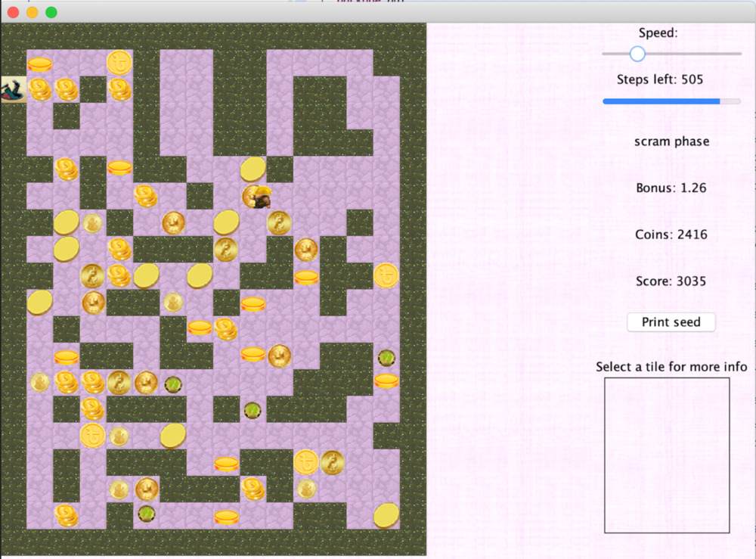The width and height of the screenshot is (756, 559).
Task: Select the bitcoin-style coin below the miner bot
Action: 280,223
